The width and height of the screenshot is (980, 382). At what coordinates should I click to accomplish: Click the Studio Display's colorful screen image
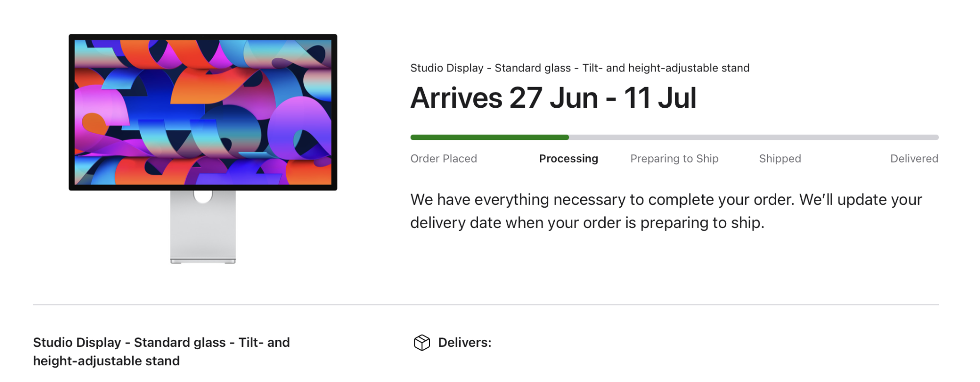click(203, 112)
